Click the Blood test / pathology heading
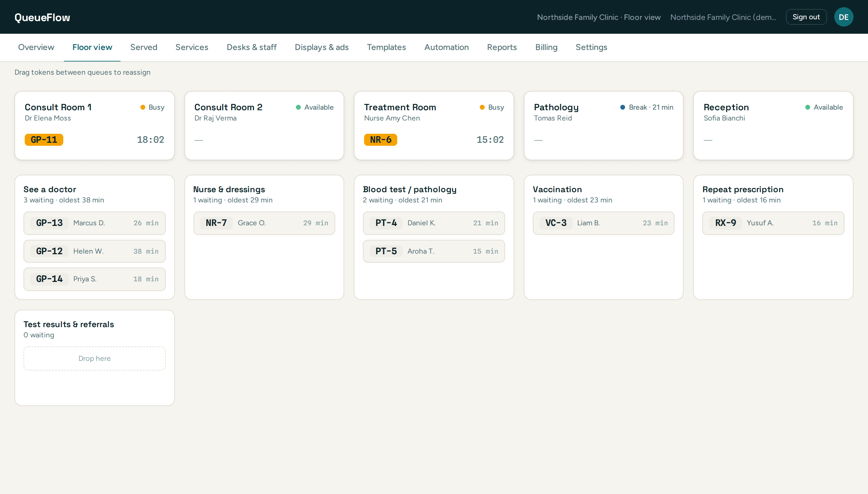Viewport: 868px width, 494px height. [x=409, y=189]
